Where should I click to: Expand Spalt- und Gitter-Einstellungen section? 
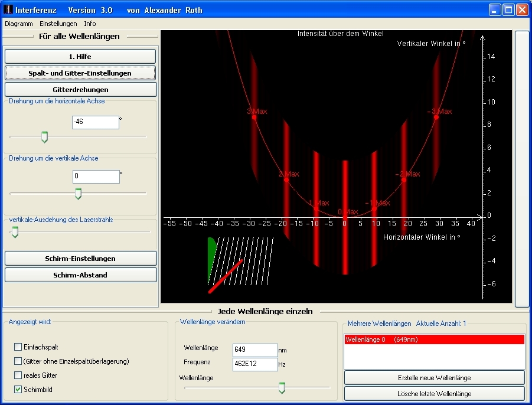[80, 73]
